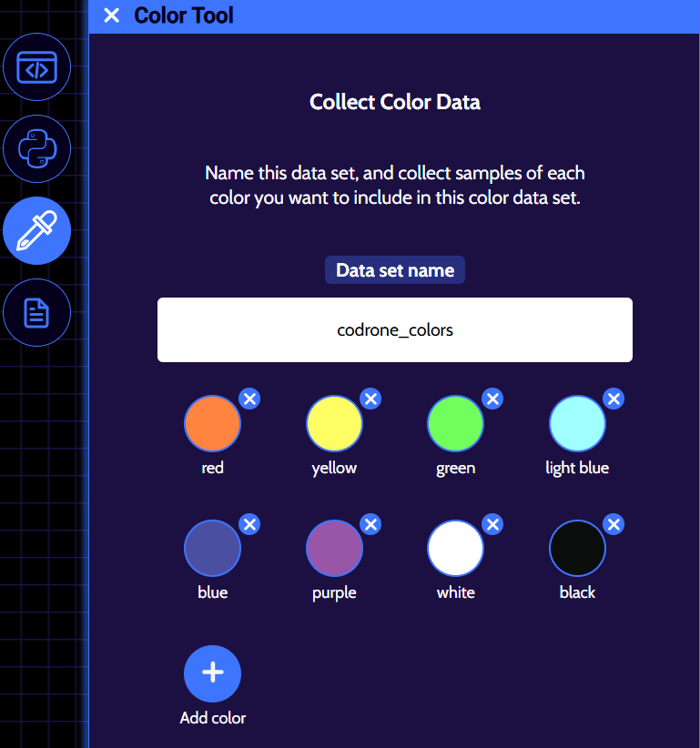Image resolution: width=700 pixels, height=748 pixels.
Task: Select the red color swatch
Action: [212, 424]
